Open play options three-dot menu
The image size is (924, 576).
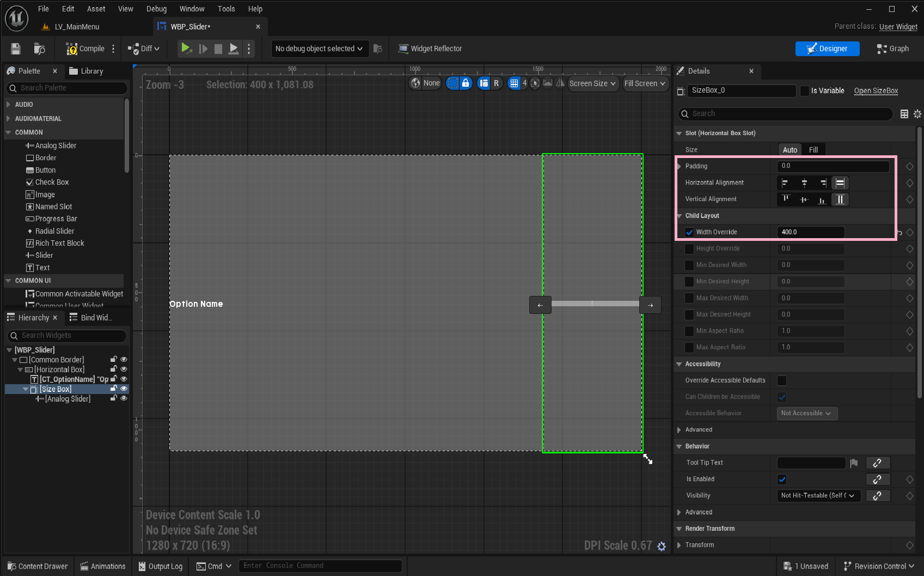coord(249,48)
